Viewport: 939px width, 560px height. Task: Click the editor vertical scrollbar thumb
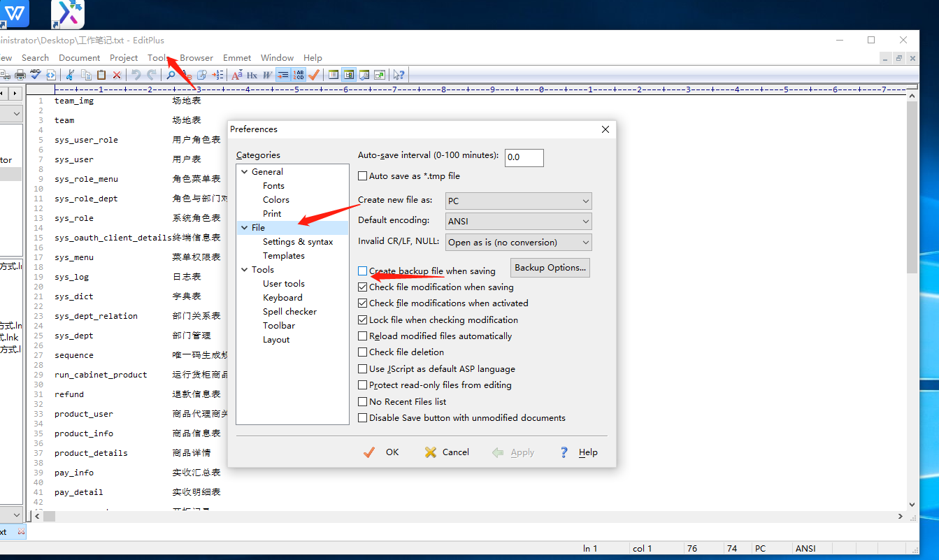(912, 187)
